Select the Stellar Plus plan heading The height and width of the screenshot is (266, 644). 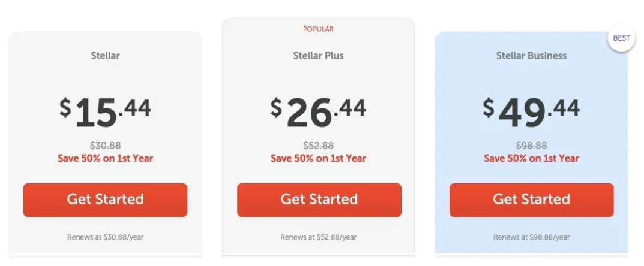(318, 56)
